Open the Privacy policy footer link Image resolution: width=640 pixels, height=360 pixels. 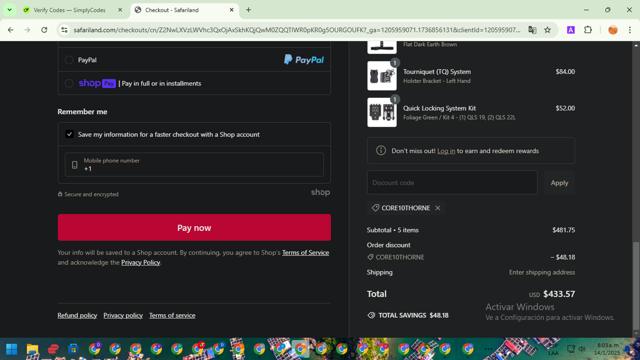(123, 316)
